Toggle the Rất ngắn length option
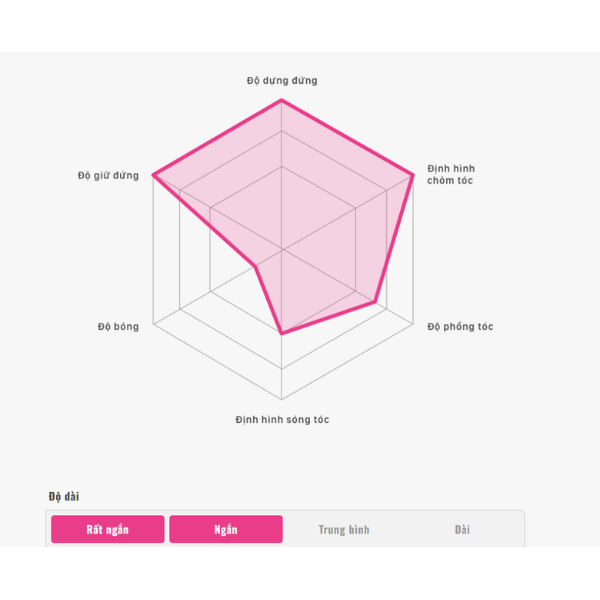 coord(108,529)
